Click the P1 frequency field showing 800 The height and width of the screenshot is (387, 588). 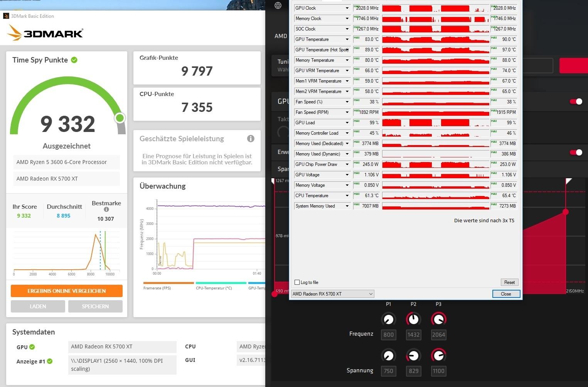(x=388, y=335)
